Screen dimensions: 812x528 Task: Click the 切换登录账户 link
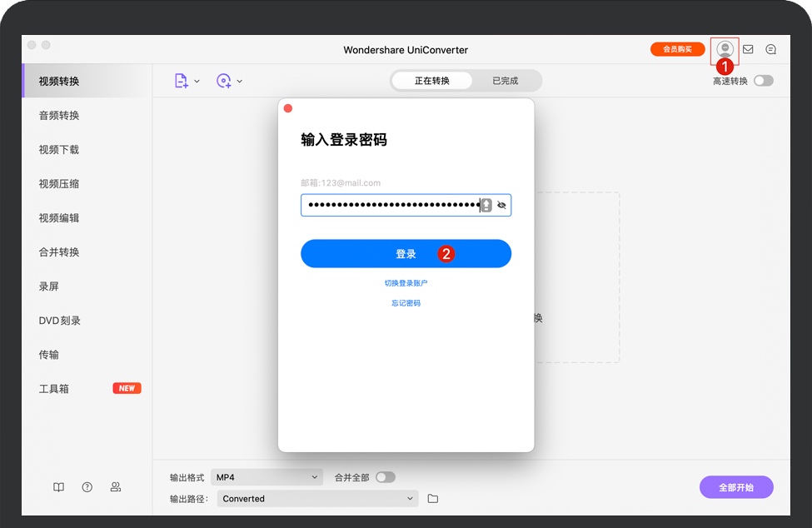tap(406, 283)
